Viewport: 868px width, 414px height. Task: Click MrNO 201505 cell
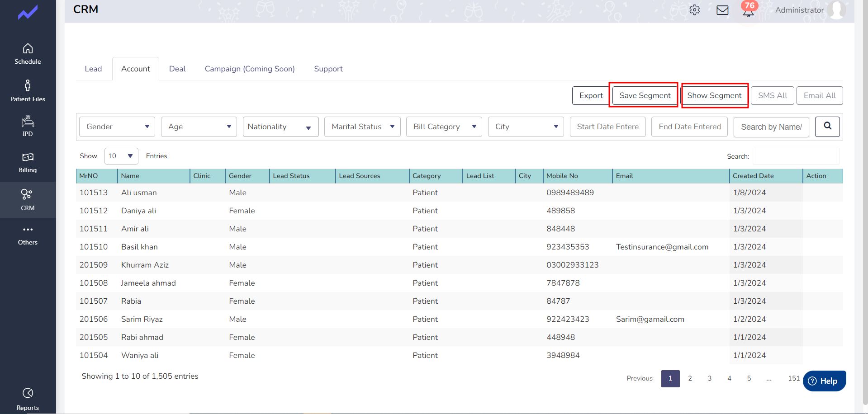pos(94,337)
